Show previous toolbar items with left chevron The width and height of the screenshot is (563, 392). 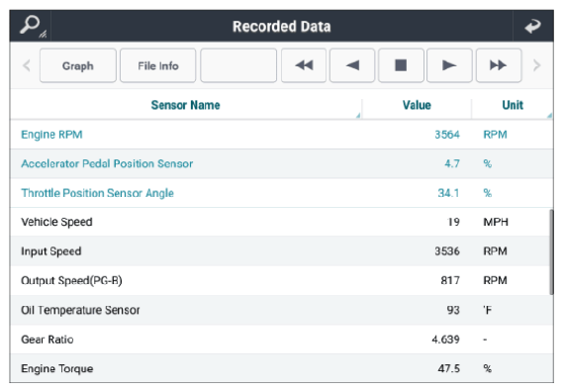26,65
